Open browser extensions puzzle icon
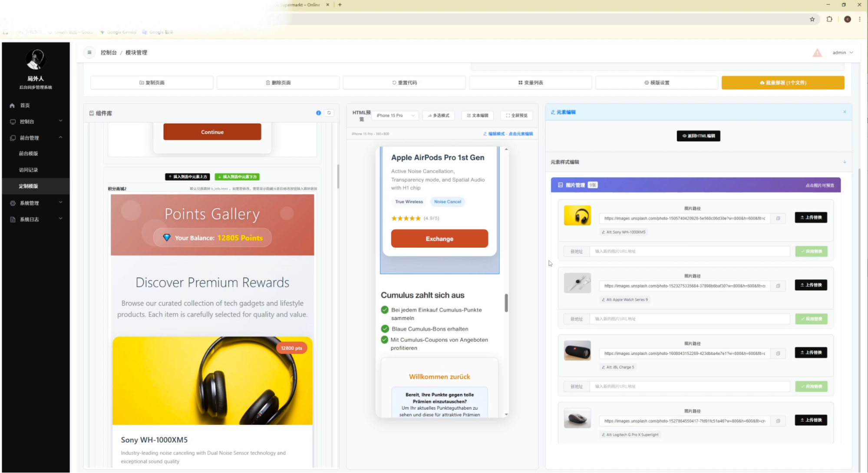Viewport: 868px width, 473px height. tap(829, 19)
